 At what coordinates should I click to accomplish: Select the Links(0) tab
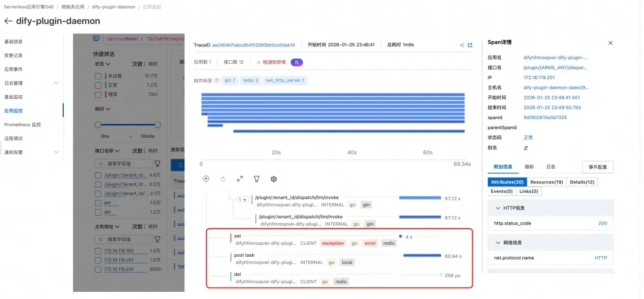point(529,192)
